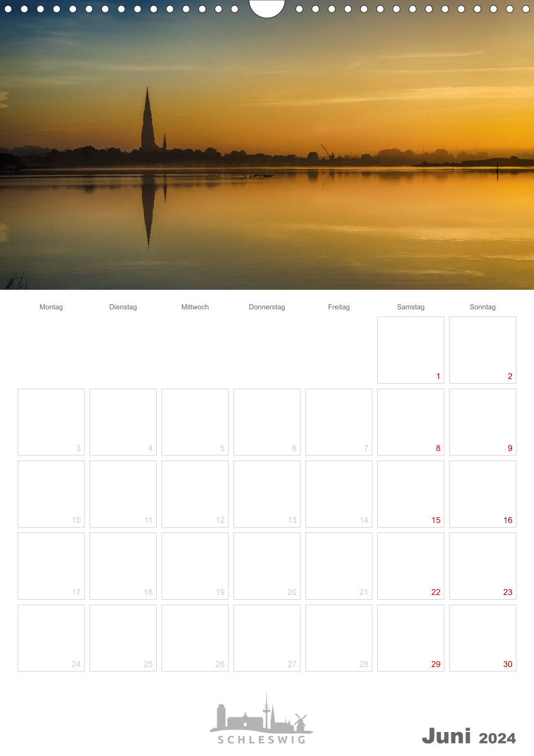
Task: Select the day cell numbered 18
Action: pyautogui.click(x=123, y=566)
